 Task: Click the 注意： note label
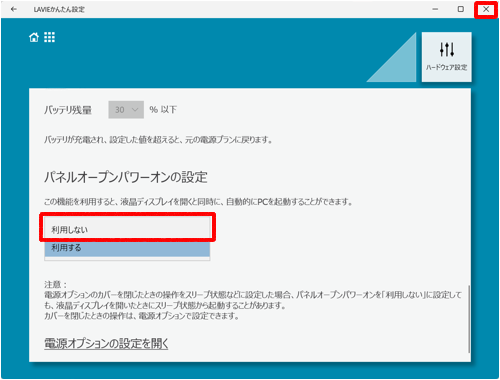click(56, 284)
